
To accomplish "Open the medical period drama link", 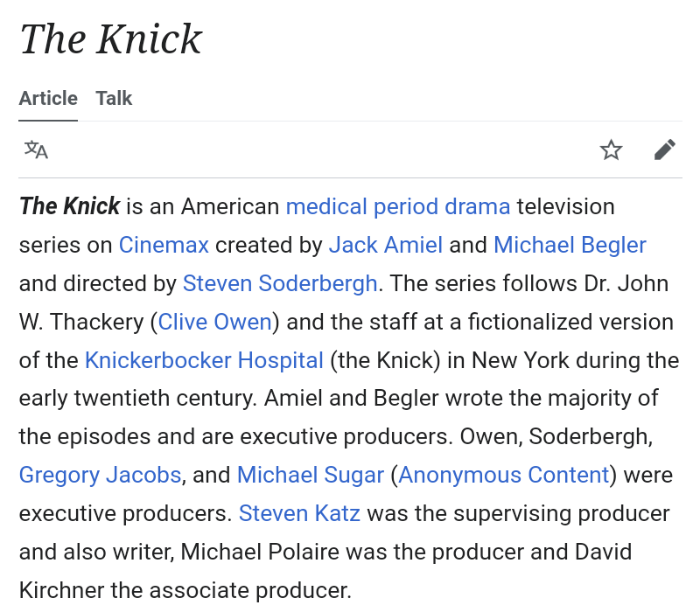I will click(x=398, y=207).
